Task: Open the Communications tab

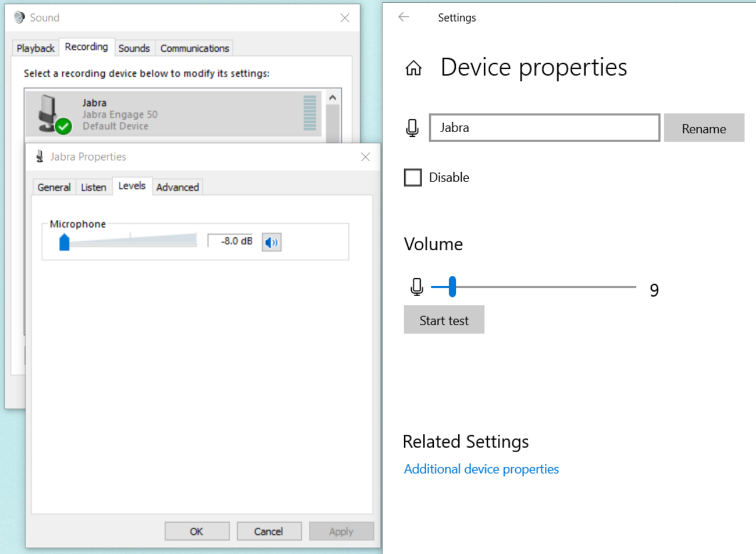Action: 195,48
